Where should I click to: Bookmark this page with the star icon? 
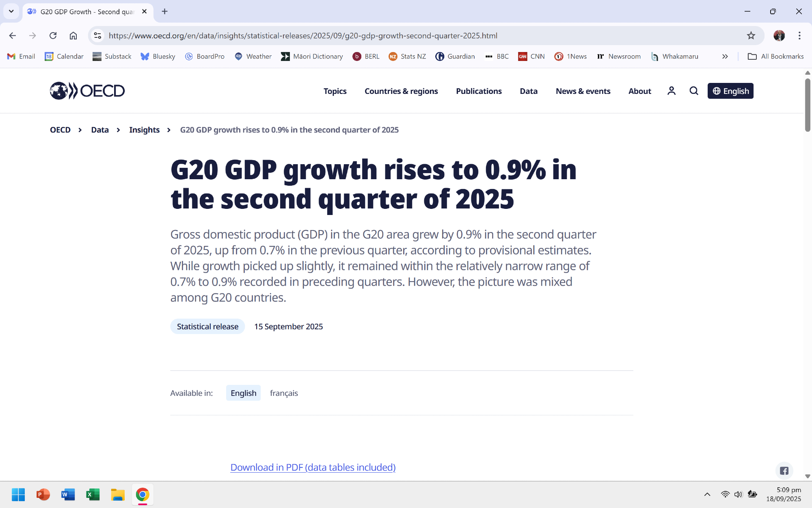(751, 36)
